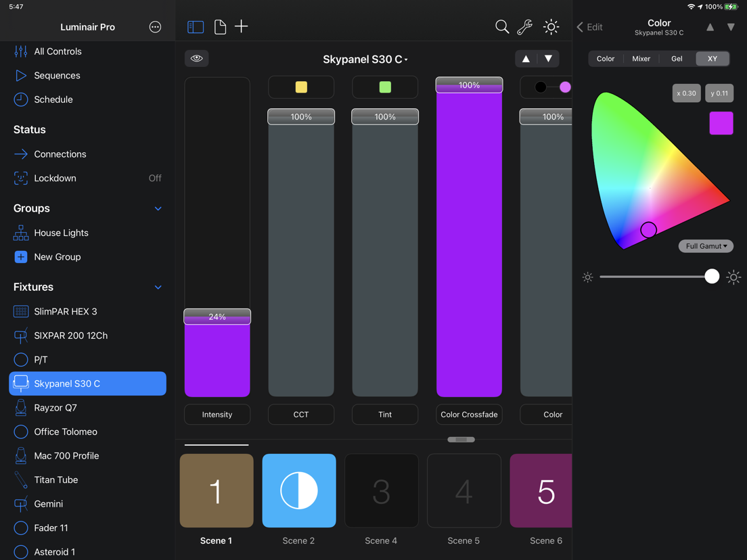This screenshot has height=560, width=747.
Task: Select Mac 700 Profile fixture
Action: pyautogui.click(x=88, y=456)
